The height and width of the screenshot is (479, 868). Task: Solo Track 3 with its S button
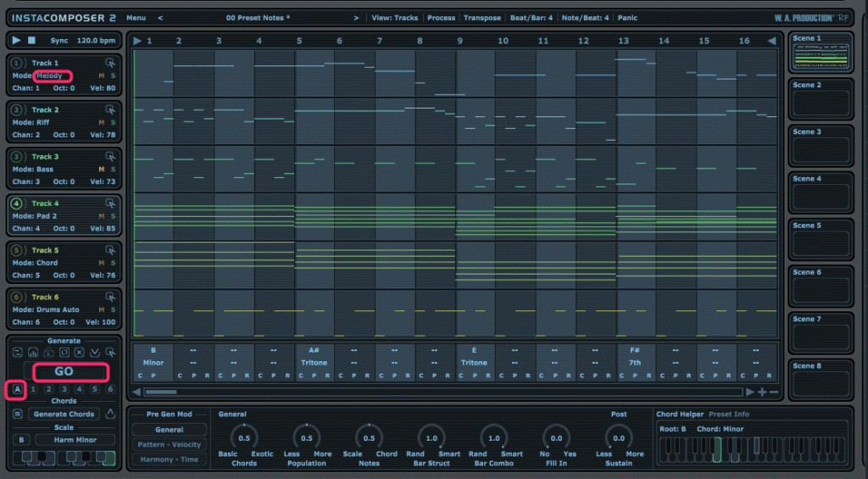pos(113,170)
